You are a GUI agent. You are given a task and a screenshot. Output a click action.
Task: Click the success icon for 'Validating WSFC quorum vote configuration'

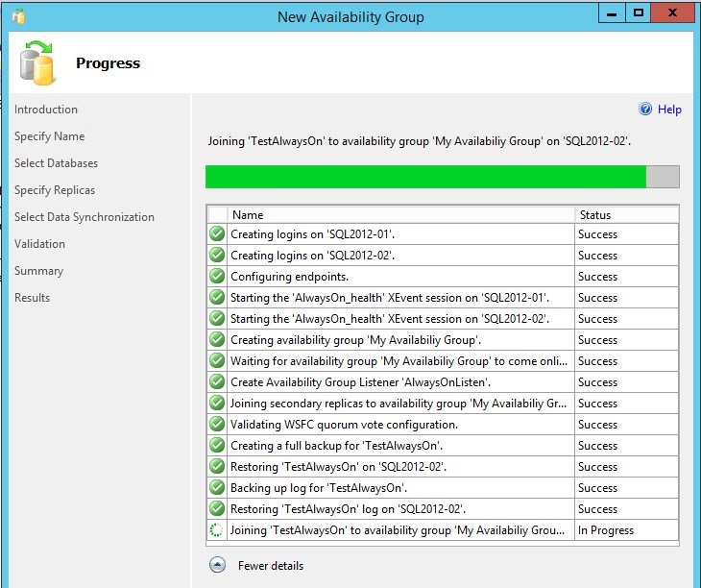click(217, 425)
